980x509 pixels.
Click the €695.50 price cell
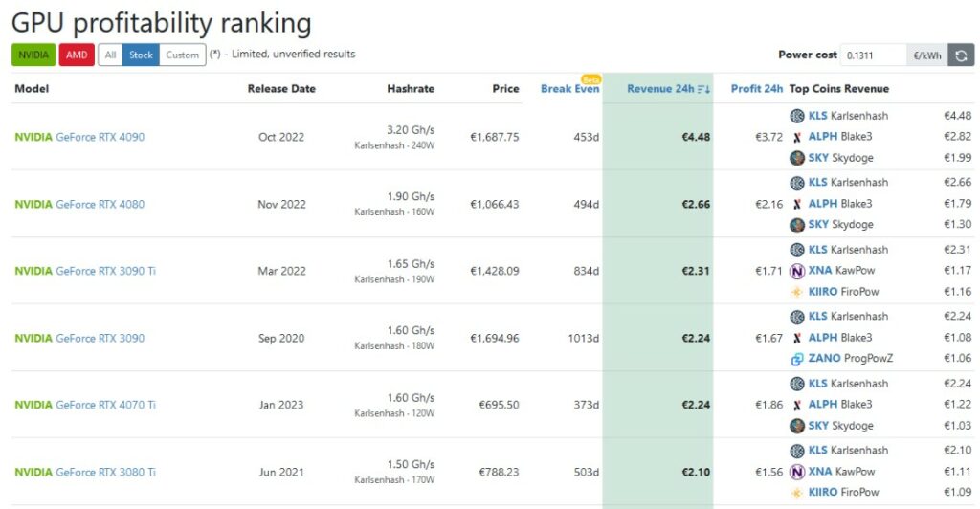[499, 405]
